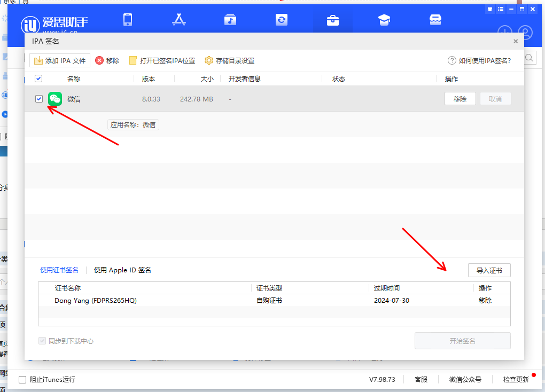Image resolution: width=545 pixels, height=392 pixels.
Task: Click the user account avatar icon
Action: tap(525, 33)
